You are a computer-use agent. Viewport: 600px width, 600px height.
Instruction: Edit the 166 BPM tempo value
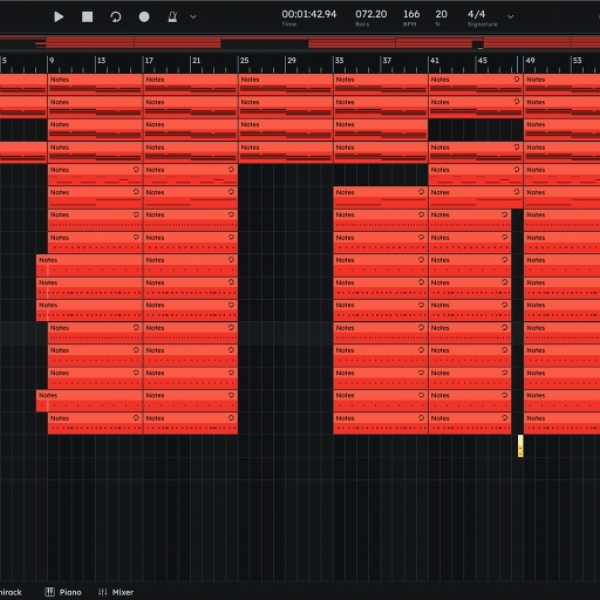411,14
